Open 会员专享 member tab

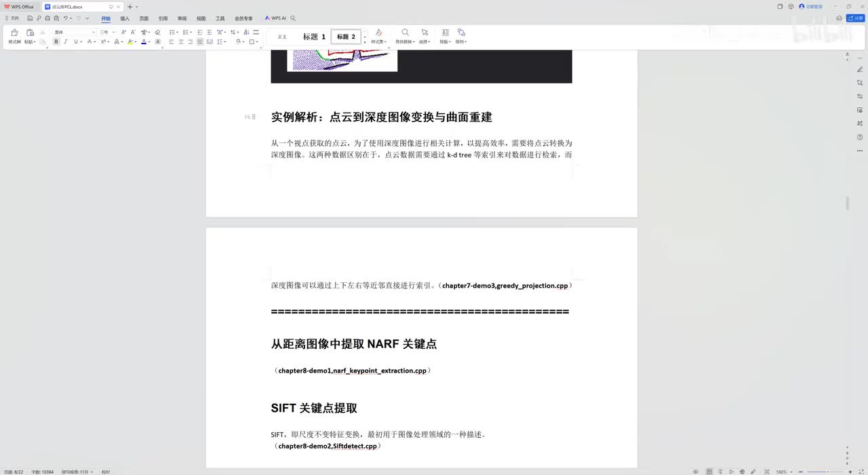coord(243,18)
